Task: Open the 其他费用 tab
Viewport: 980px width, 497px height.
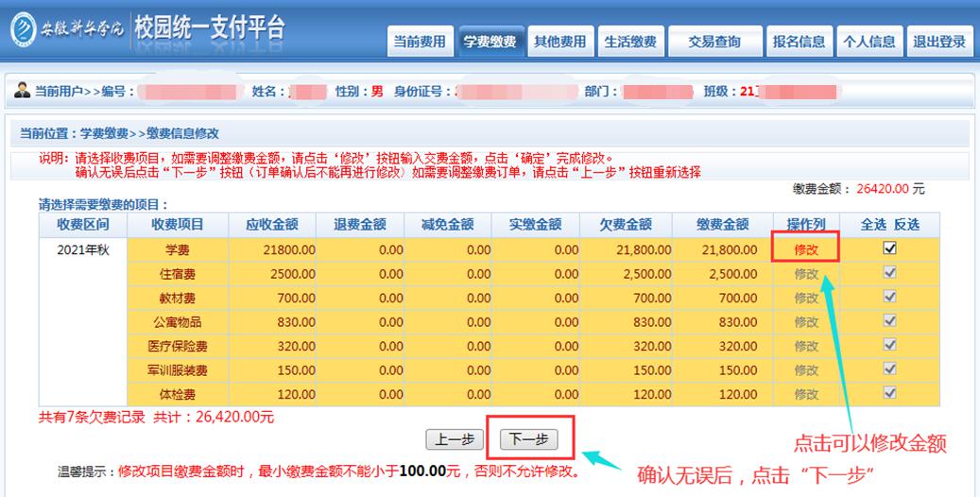Action: point(560,42)
